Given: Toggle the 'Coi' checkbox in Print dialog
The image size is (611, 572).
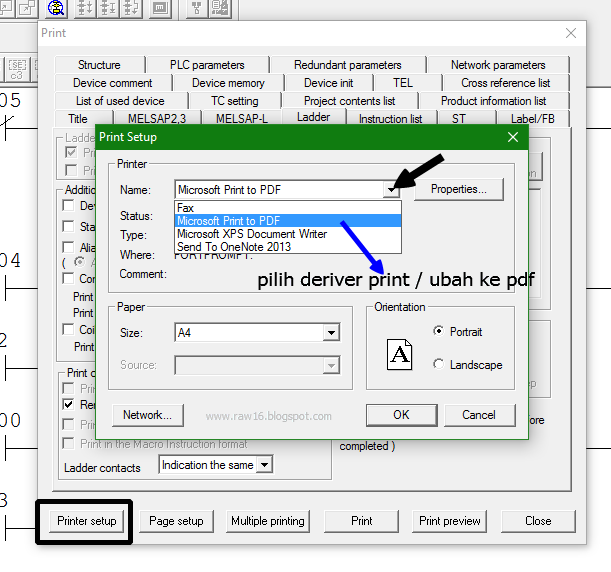Looking at the screenshot, I should pyautogui.click(x=68, y=329).
